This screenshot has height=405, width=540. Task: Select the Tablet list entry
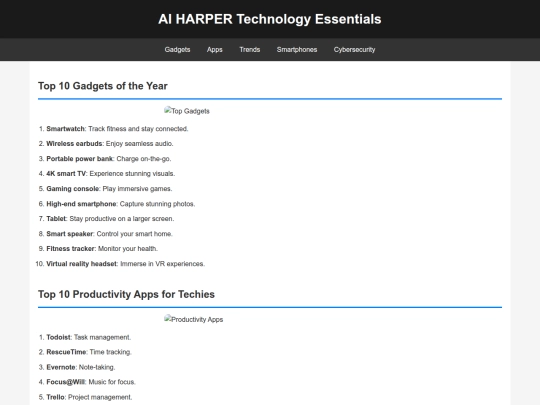pyautogui.click(x=110, y=219)
